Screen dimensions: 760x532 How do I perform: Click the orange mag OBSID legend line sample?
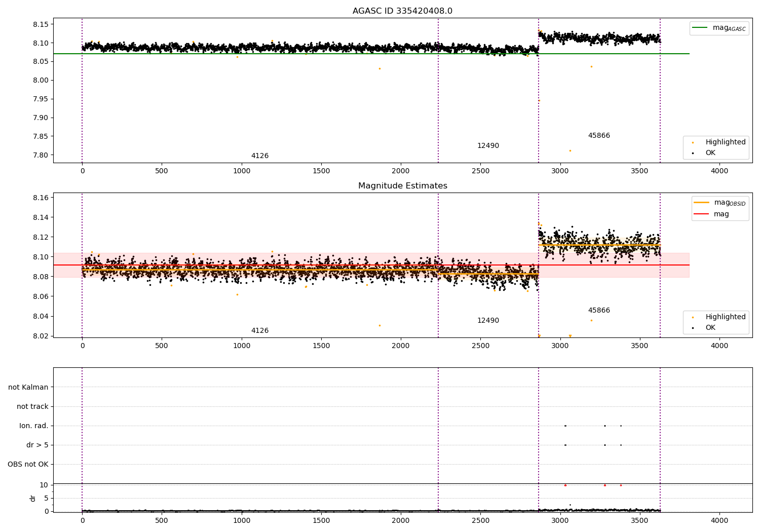(x=701, y=203)
